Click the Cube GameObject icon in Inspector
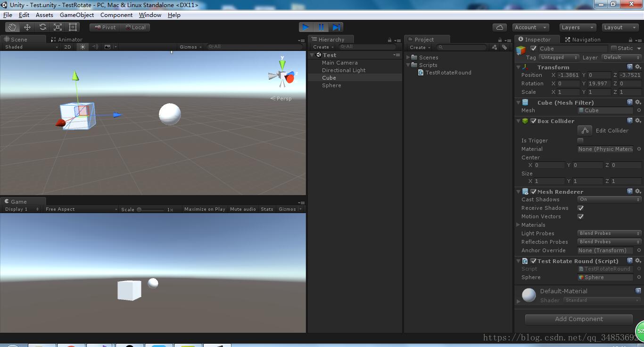The height and width of the screenshot is (347, 644). [x=521, y=50]
